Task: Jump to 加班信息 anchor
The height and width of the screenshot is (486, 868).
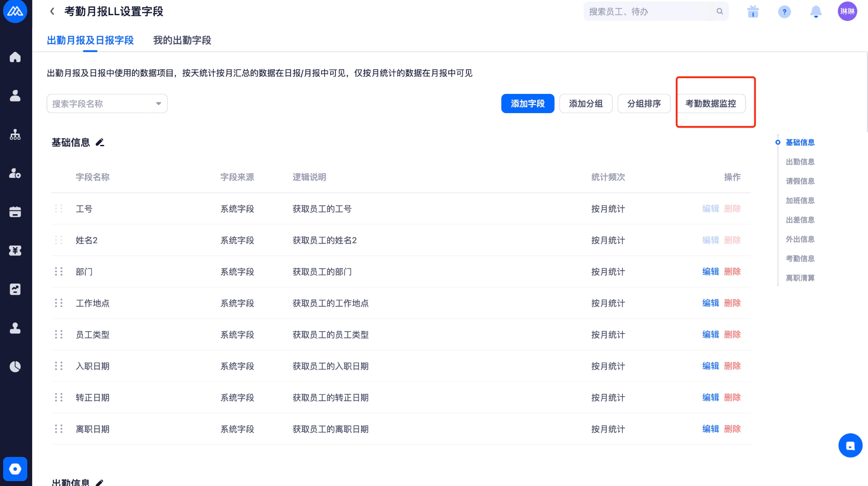Action: click(x=800, y=200)
